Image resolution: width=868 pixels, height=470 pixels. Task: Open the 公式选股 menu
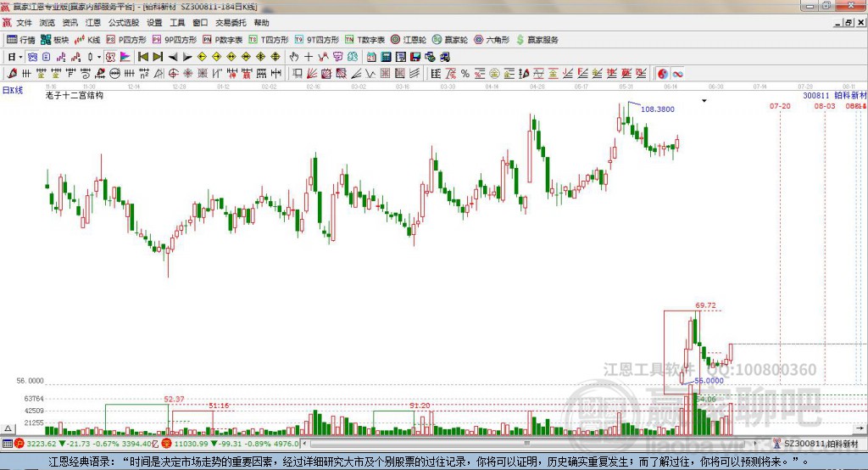point(124,23)
